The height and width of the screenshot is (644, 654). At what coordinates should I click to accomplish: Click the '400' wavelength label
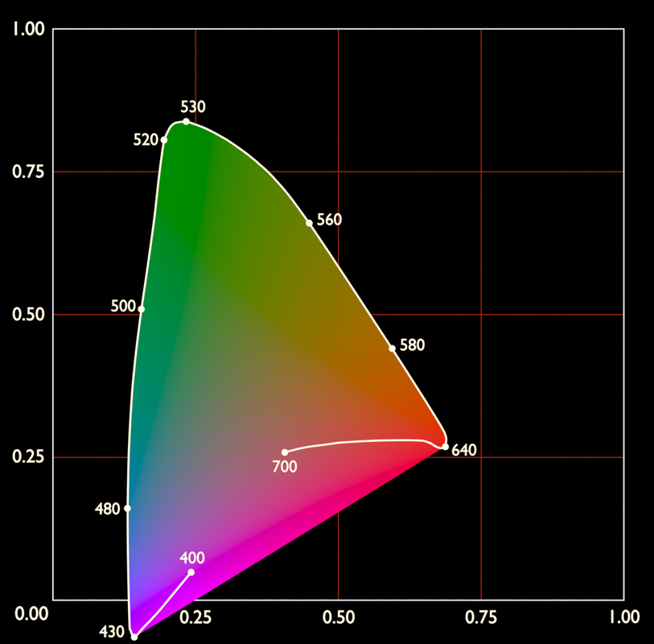click(x=192, y=558)
